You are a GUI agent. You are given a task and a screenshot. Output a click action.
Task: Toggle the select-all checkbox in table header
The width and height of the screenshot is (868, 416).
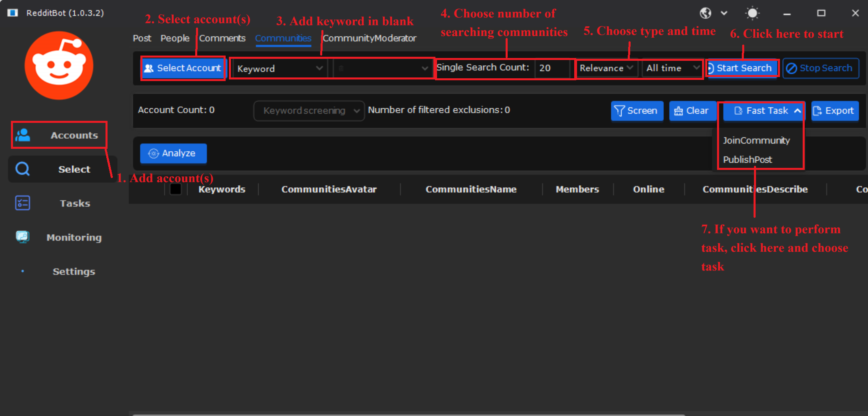coord(175,189)
